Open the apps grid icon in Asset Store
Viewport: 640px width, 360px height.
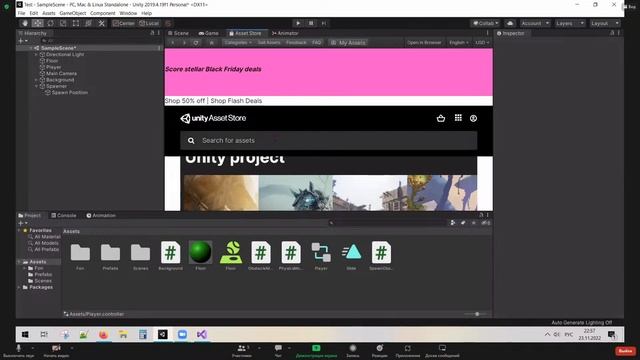coord(458,118)
